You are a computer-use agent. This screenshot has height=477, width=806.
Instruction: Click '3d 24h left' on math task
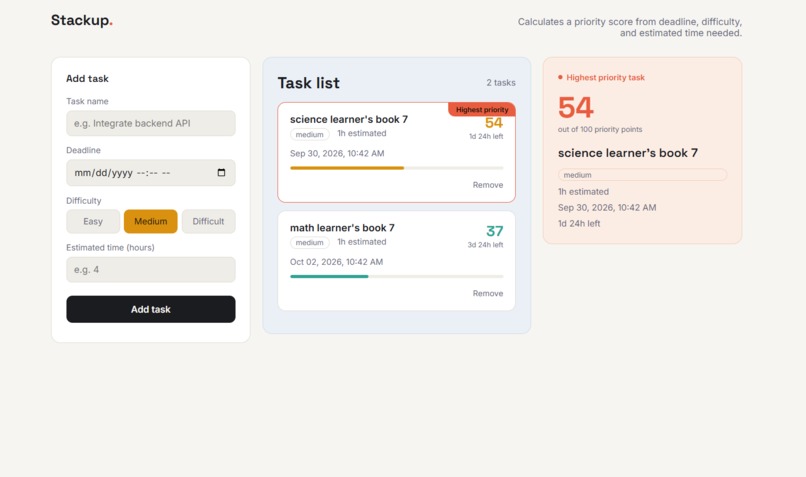pos(485,245)
